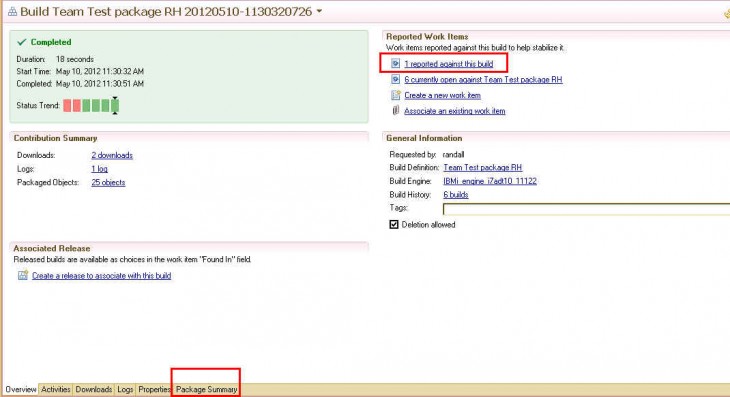Viewport: 730px width, 397px height.
Task: Click the build icon beside the title
Action: (13, 12)
